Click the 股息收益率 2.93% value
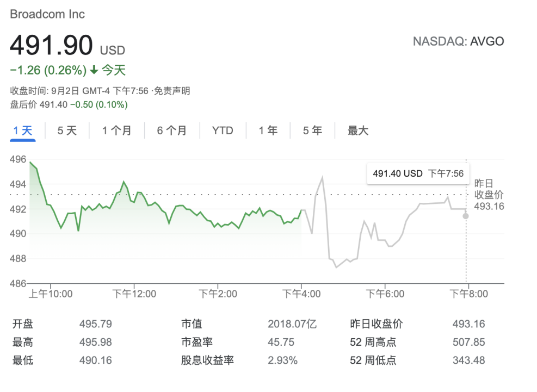This screenshot has width=537, height=392. (283, 360)
